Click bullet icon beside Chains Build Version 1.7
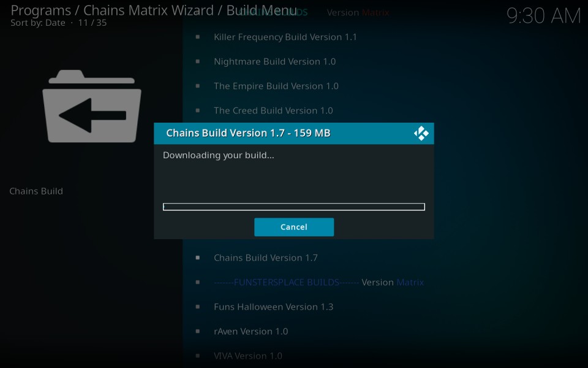The image size is (588, 368). 198,258
